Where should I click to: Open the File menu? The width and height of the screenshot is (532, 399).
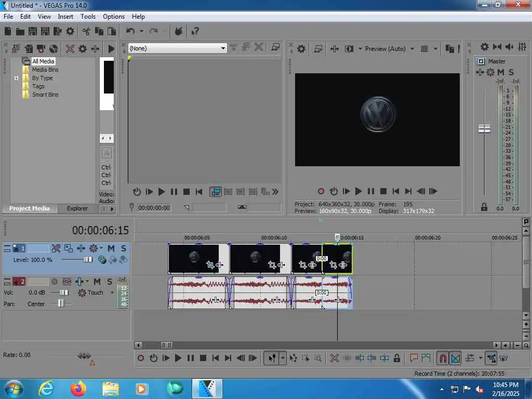click(8, 17)
